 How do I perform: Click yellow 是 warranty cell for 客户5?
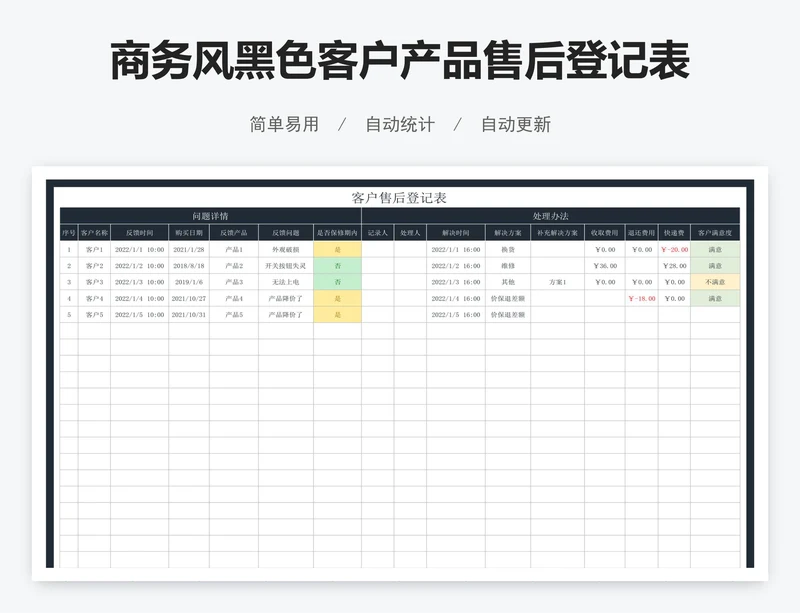pyautogui.click(x=337, y=315)
